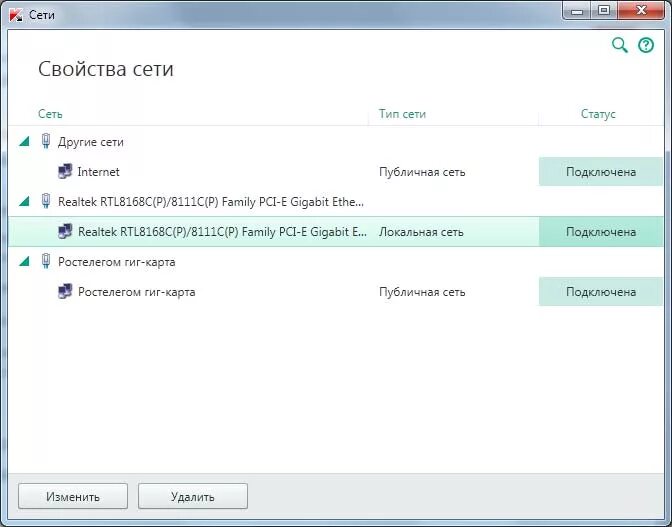This screenshot has height=527, width=672.
Task: Click adapter icon beside Другие сети
Action: (46, 141)
